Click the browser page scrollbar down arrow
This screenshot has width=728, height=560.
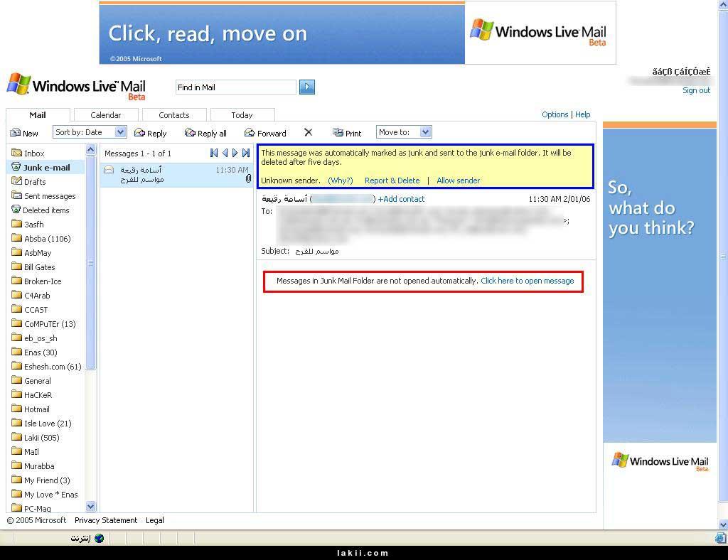tap(723, 524)
